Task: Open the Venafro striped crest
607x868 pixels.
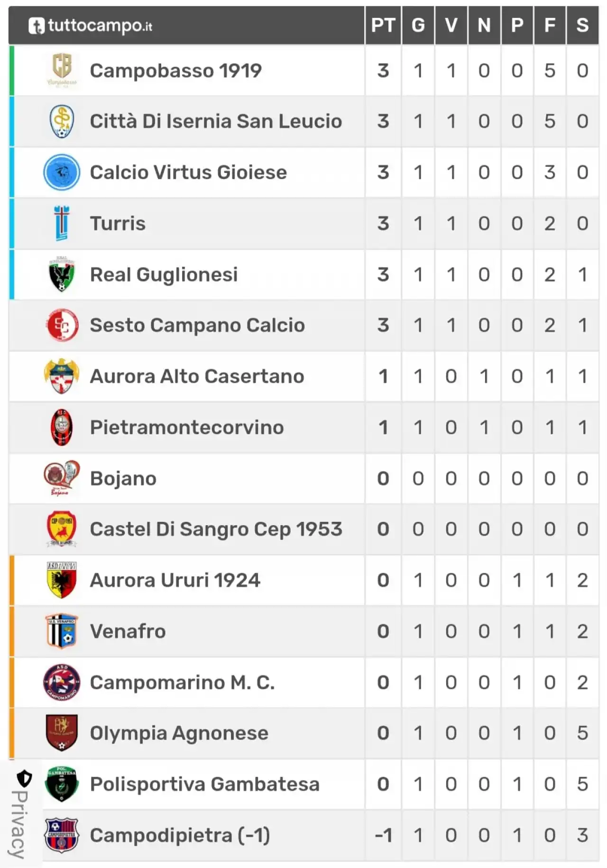Action: pyautogui.click(x=62, y=631)
